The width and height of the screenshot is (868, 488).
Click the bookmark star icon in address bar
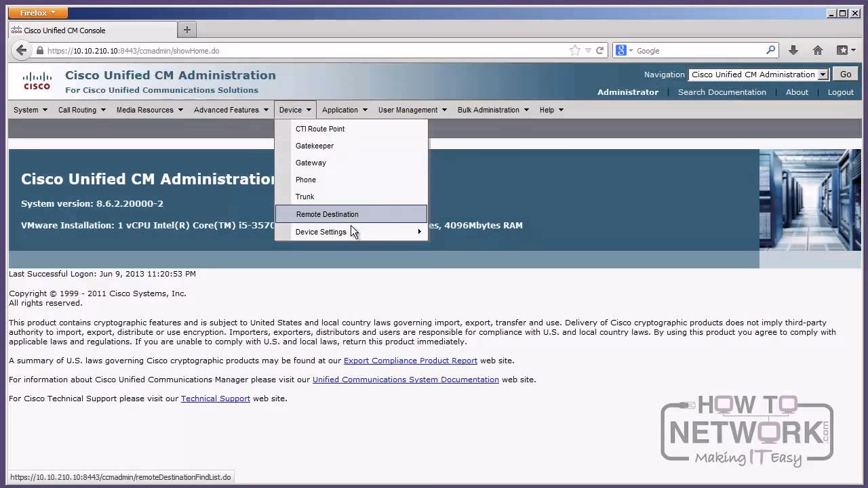click(x=575, y=50)
